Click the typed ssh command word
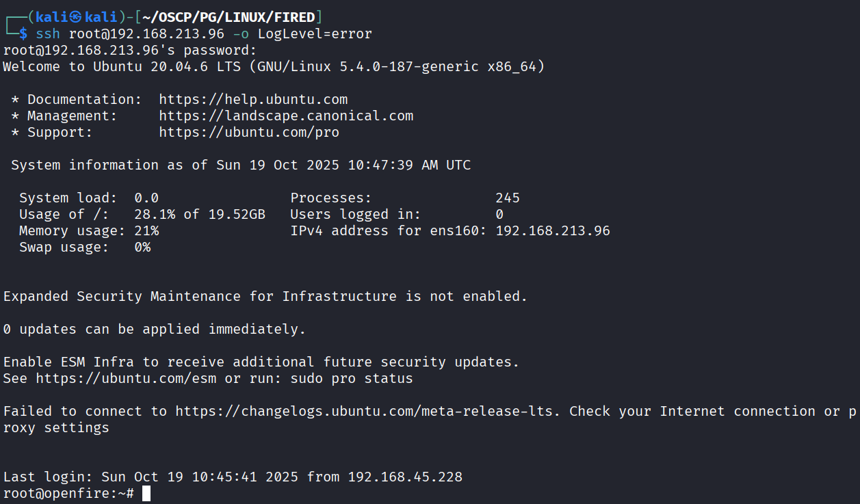 point(48,34)
